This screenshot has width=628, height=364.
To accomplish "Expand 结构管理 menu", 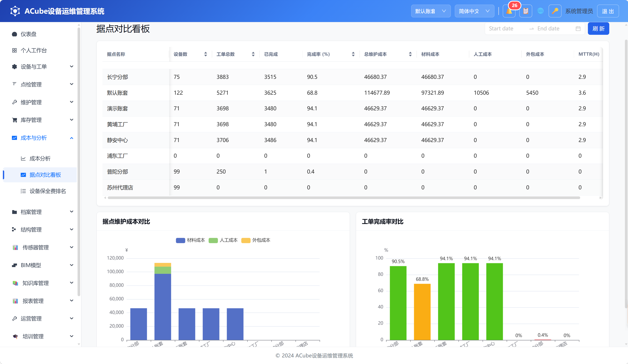I will 40,229.
